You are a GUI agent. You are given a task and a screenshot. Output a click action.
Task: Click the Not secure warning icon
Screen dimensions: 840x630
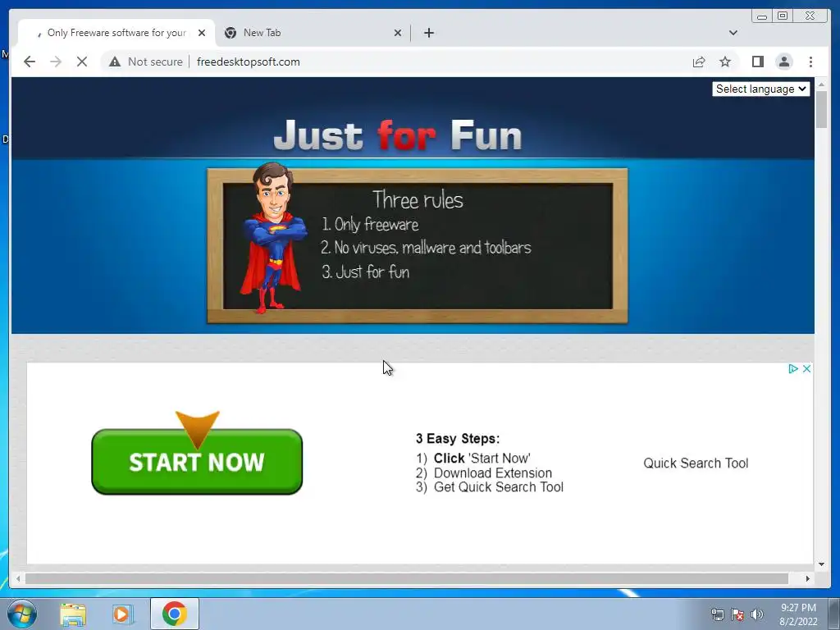(115, 62)
